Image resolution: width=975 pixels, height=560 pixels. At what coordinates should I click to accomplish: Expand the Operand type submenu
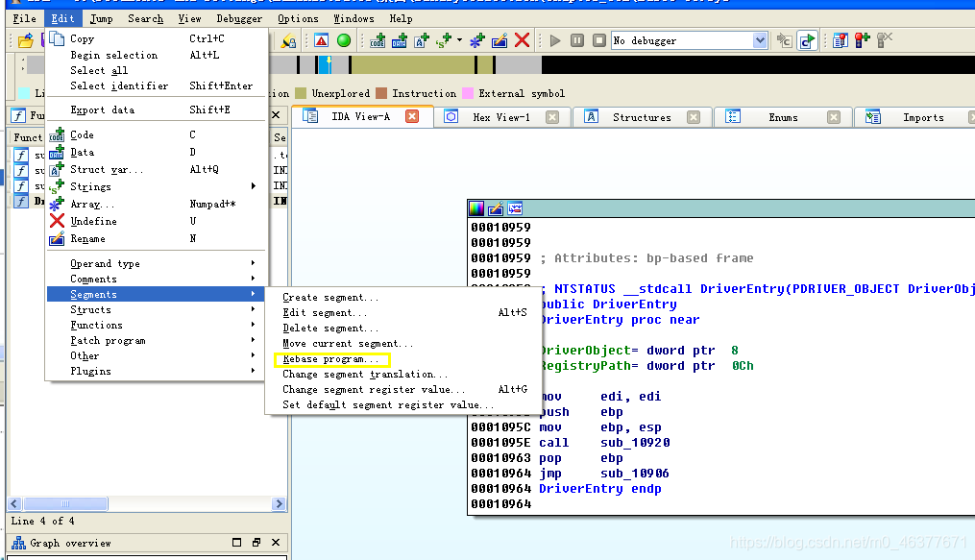pyautogui.click(x=158, y=263)
